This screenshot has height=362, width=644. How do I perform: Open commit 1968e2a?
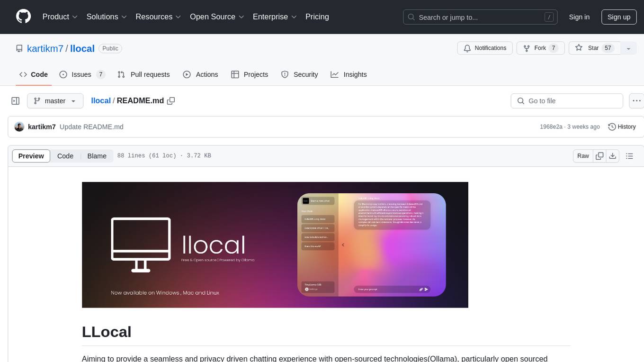pyautogui.click(x=551, y=127)
